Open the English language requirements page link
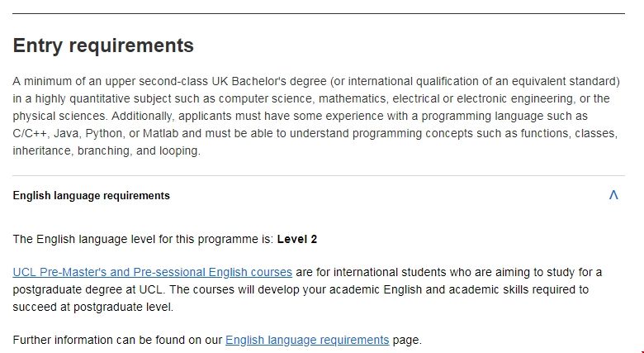 click(306, 340)
